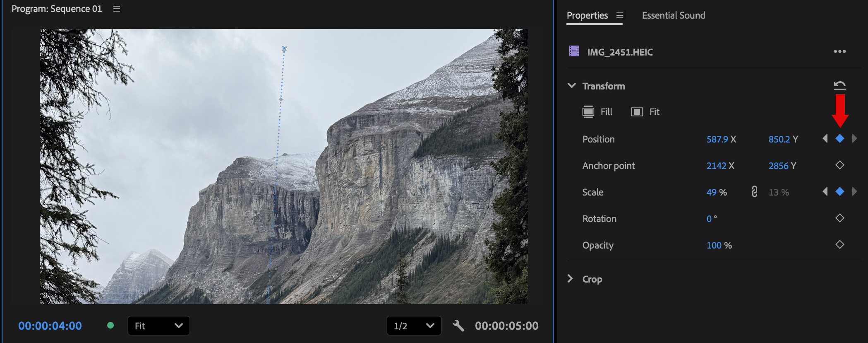Select the Properties tab
Image resolution: width=868 pixels, height=343 pixels.
tap(587, 15)
